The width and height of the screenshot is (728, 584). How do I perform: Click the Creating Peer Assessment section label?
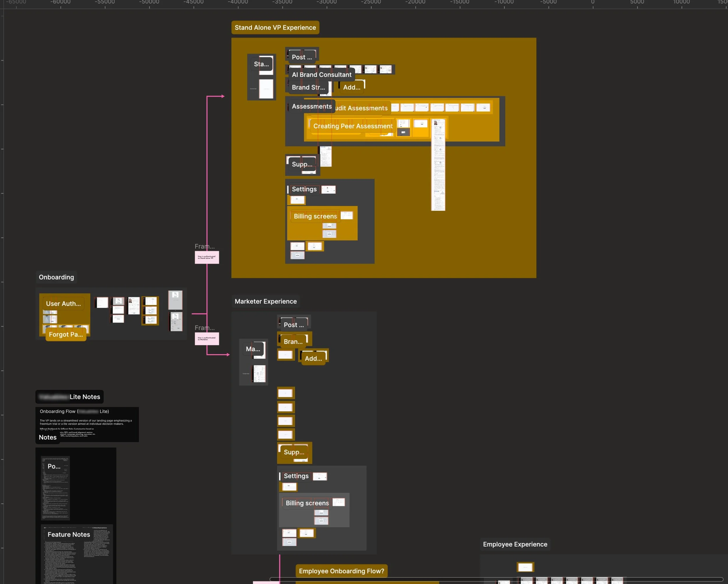pos(353,126)
